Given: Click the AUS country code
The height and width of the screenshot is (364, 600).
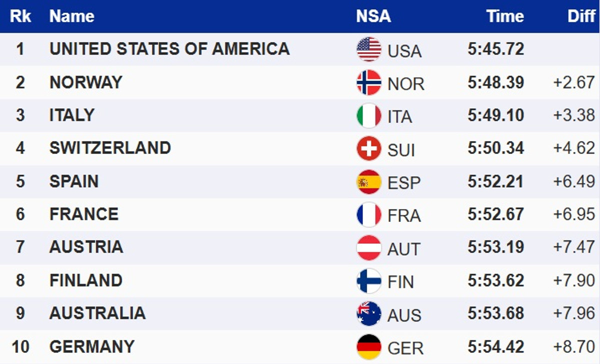Looking at the screenshot, I should click(x=404, y=315).
